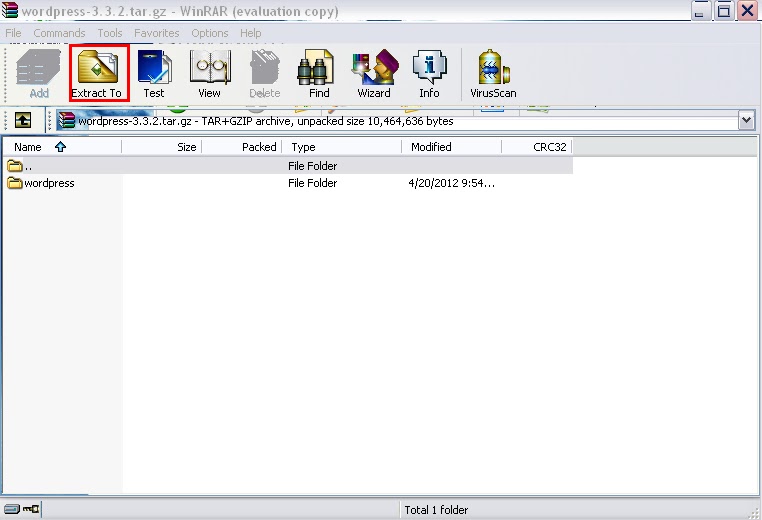Close the WinRAR window
The width and height of the screenshot is (762, 520).
(747, 11)
